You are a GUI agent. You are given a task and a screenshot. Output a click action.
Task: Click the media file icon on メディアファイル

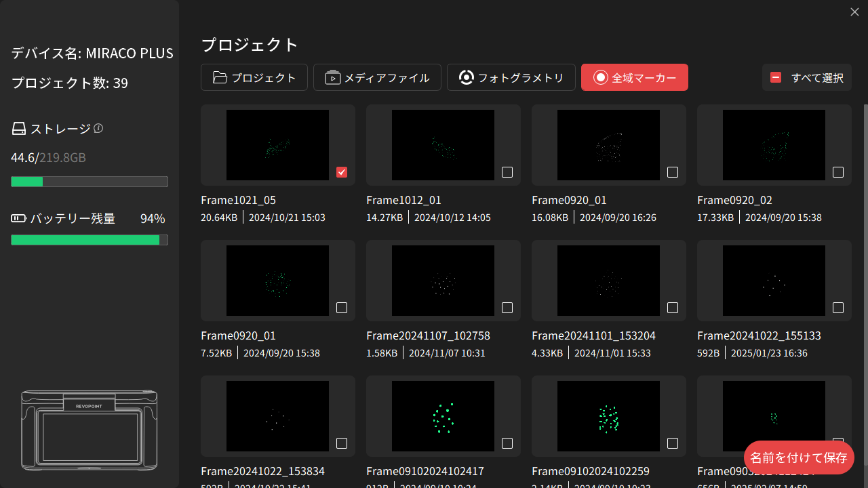[x=332, y=77]
